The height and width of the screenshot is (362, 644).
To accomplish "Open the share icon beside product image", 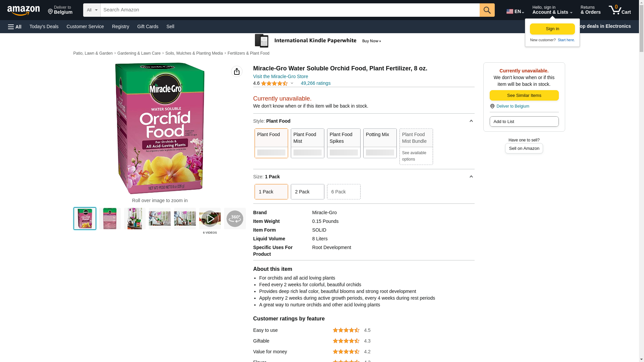I will pyautogui.click(x=237, y=71).
